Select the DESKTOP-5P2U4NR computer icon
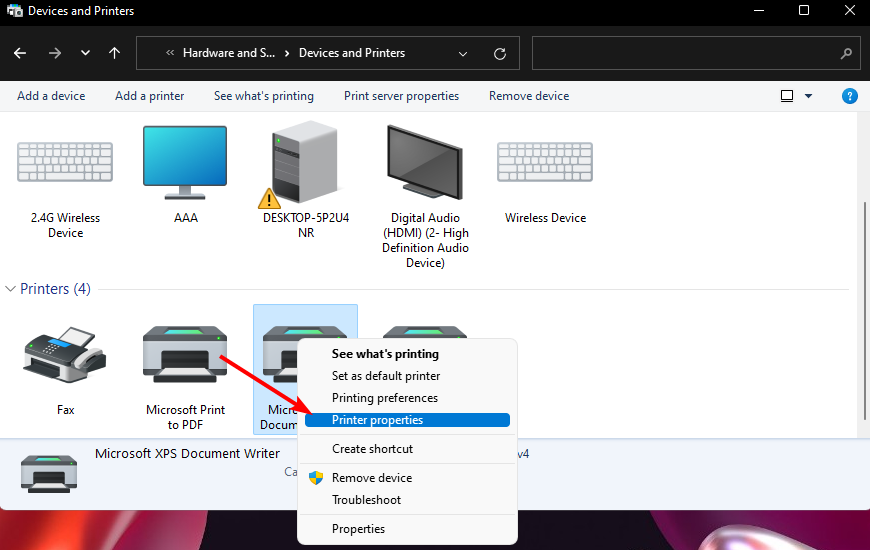 point(304,164)
